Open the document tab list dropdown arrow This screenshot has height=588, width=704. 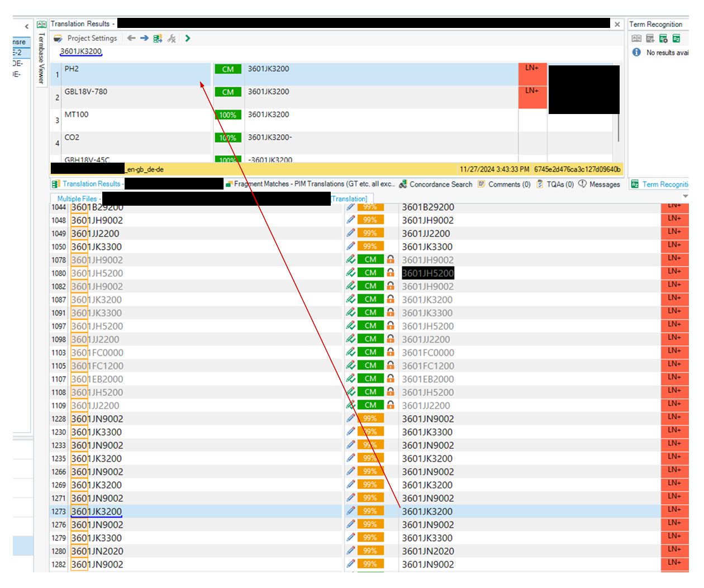[x=685, y=196]
